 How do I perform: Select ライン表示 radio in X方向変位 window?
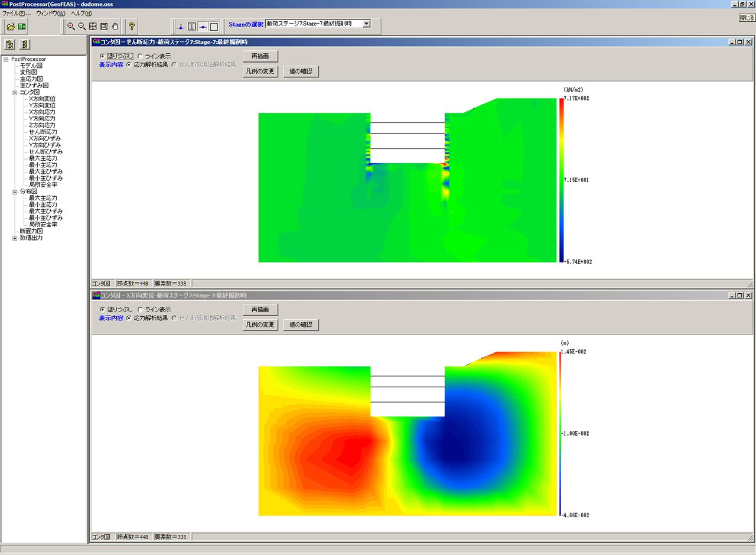coord(140,309)
